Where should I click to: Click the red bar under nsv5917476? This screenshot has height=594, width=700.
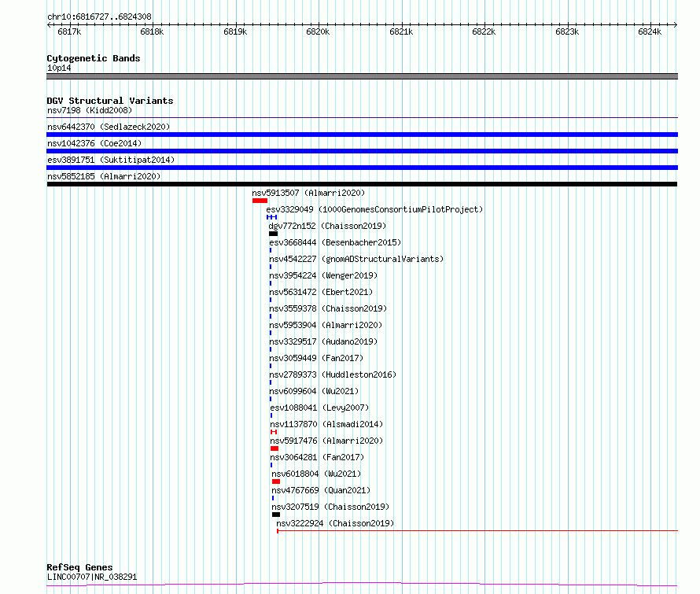point(274,449)
